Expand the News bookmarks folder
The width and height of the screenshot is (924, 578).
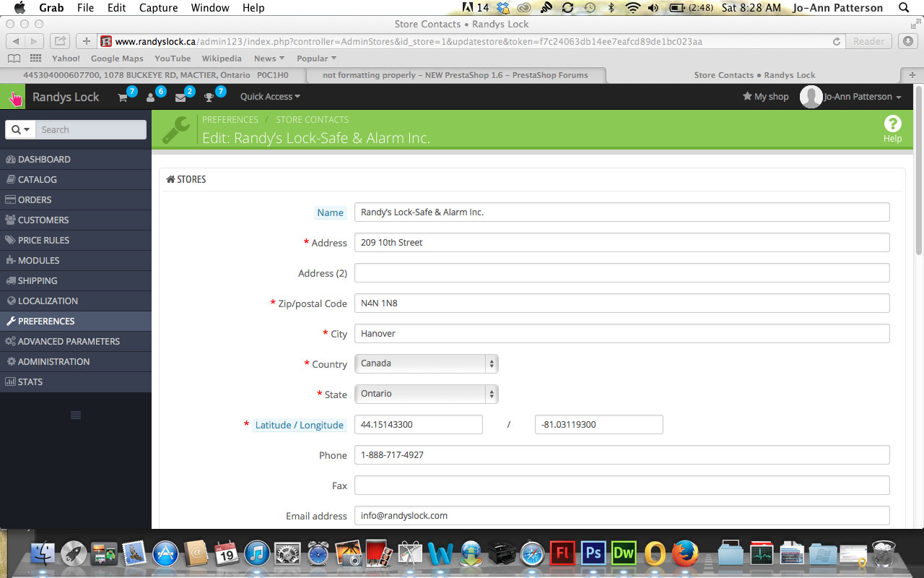269,59
